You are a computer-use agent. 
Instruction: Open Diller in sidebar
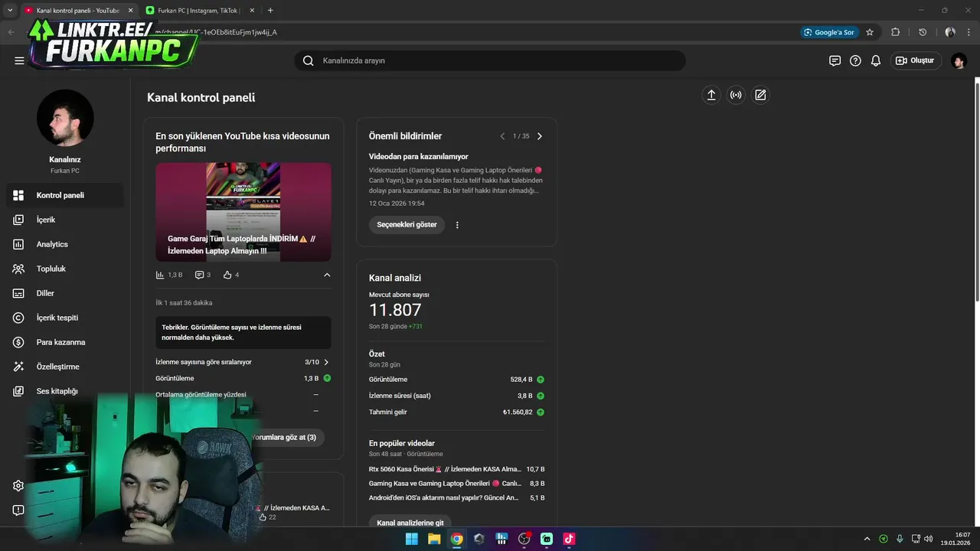tap(64, 293)
